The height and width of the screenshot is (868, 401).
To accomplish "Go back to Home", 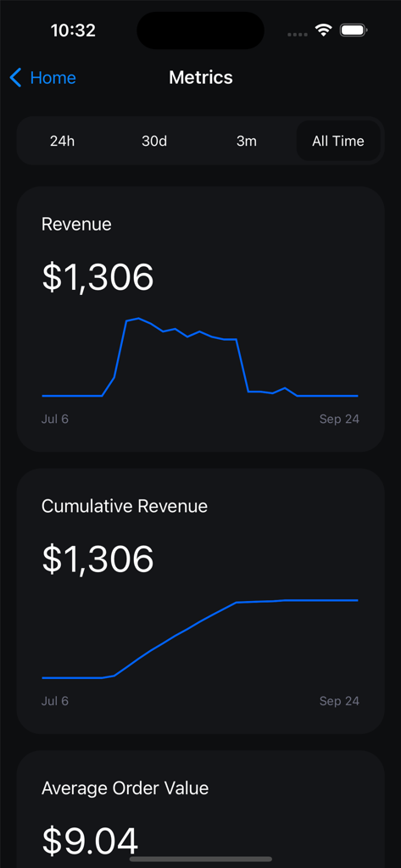I will pyautogui.click(x=43, y=78).
